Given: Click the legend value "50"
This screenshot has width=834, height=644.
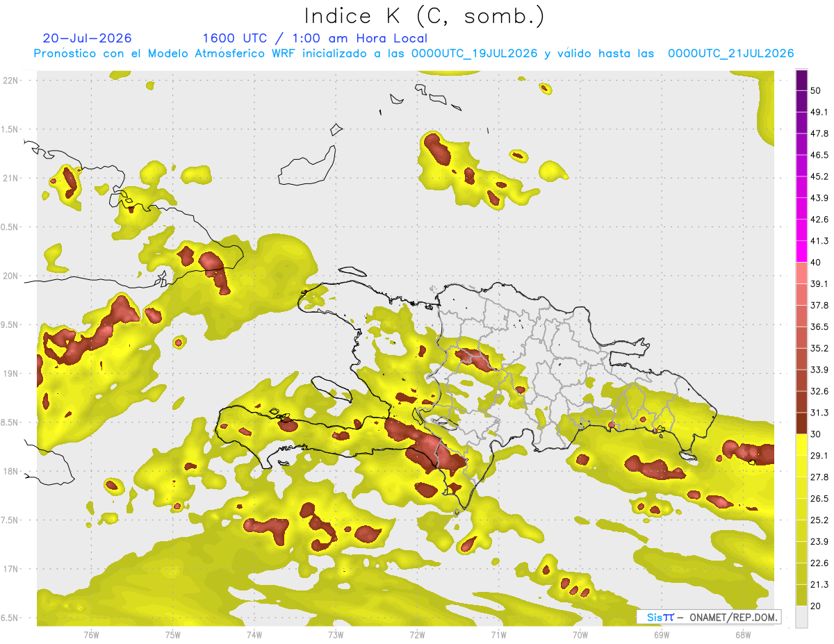Looking at the screenshot, I should [816, 90].
